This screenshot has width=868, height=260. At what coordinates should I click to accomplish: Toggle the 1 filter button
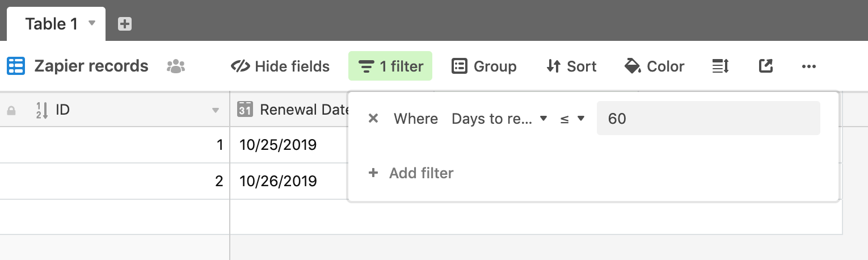pos(390,66)
